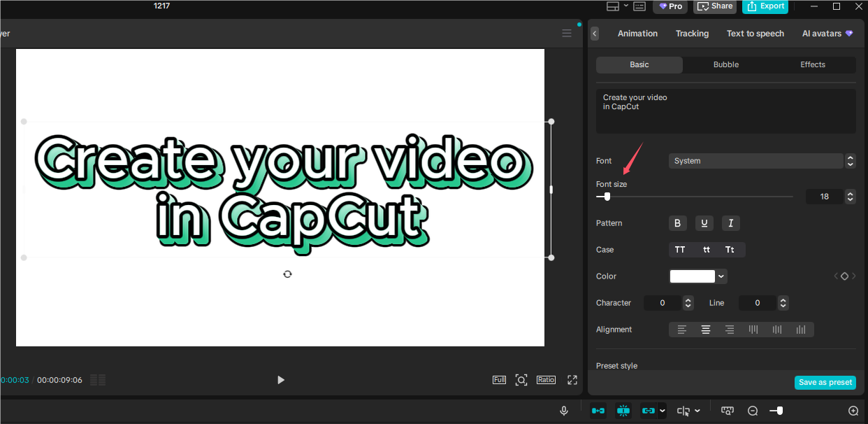Viewport: 868px width, 424px height.
Task: Toggle linking of timeline clips
Action: 649,411
